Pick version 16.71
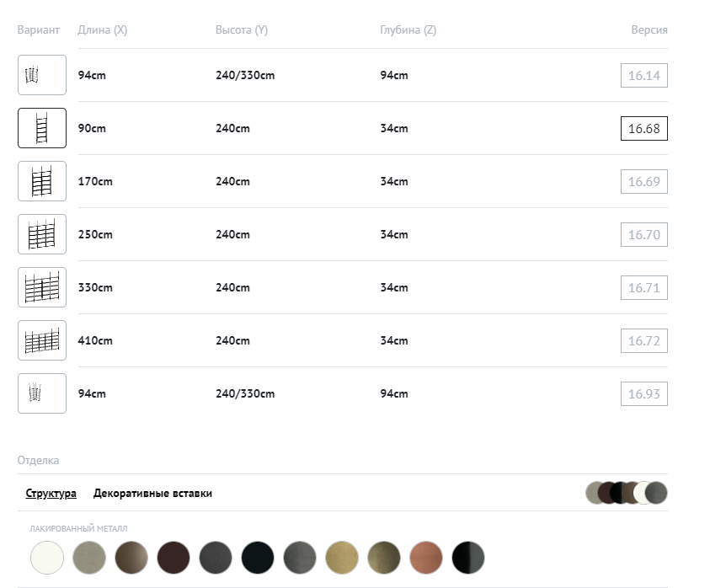 (643, 288)
